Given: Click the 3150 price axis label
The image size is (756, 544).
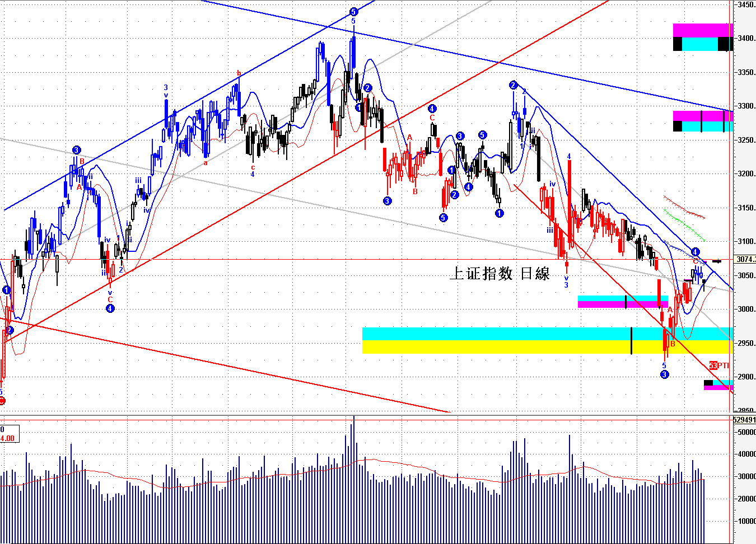Looking at the screenshot, I should pos(745,208).
